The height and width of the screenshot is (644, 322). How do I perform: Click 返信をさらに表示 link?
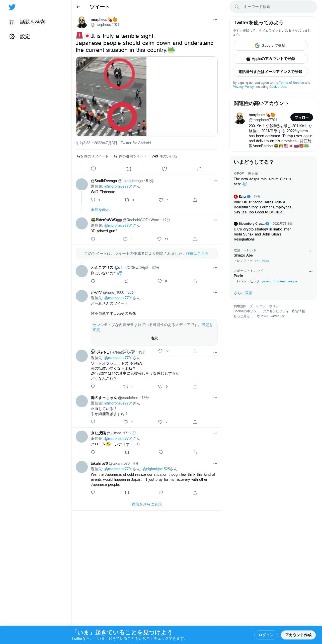(x=147, y=504)
